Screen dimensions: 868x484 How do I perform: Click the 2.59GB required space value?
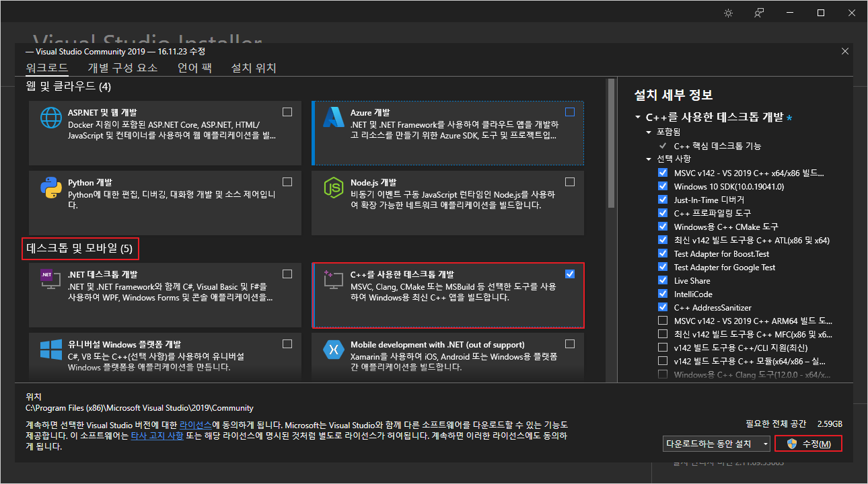[829, 424]
